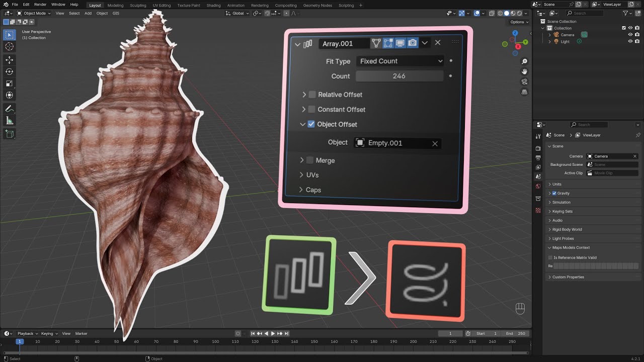Disable Camera render visibility in outliner
Viewport: 644px width, 362px height.
636,35
